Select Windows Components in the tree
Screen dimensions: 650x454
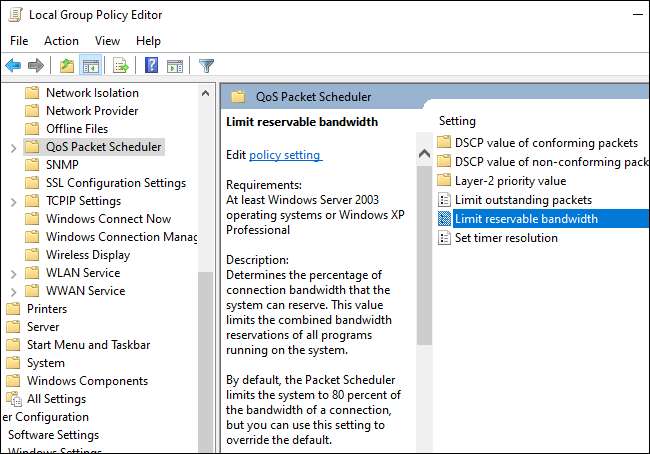(87, 381)
